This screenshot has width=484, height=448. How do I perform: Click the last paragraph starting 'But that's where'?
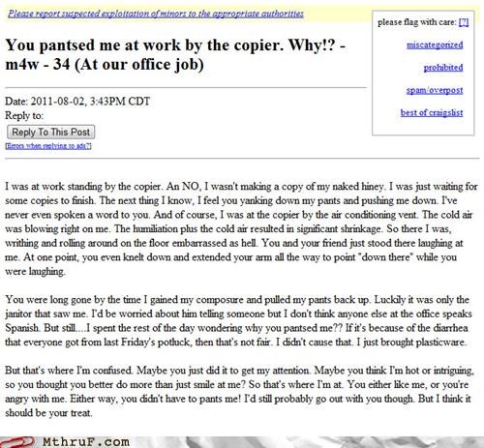coord(239,391)
